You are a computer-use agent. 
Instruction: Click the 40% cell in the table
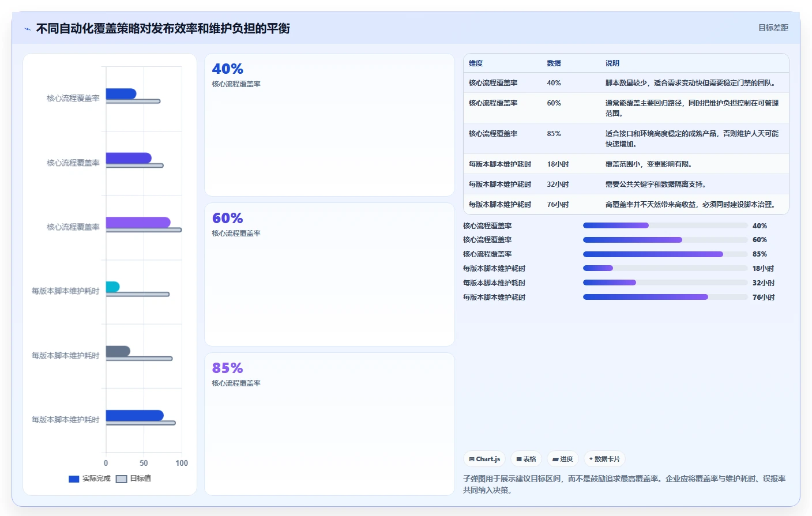[x=554, y=83]
